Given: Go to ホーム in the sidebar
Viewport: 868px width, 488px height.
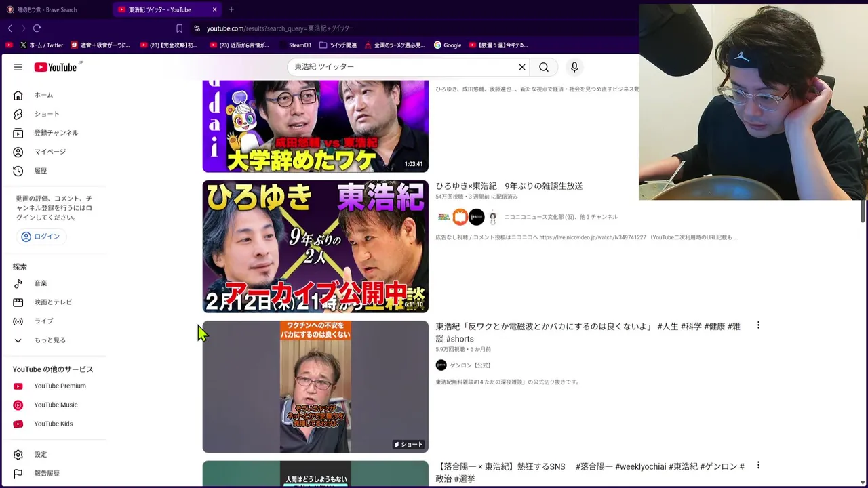Looking at the screenshot, I should [43, 95].
